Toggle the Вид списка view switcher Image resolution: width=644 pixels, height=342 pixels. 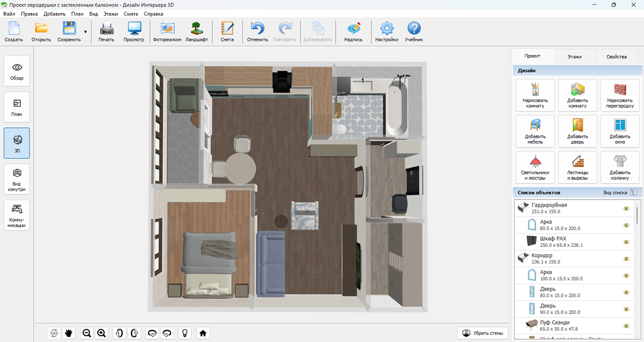633,192
